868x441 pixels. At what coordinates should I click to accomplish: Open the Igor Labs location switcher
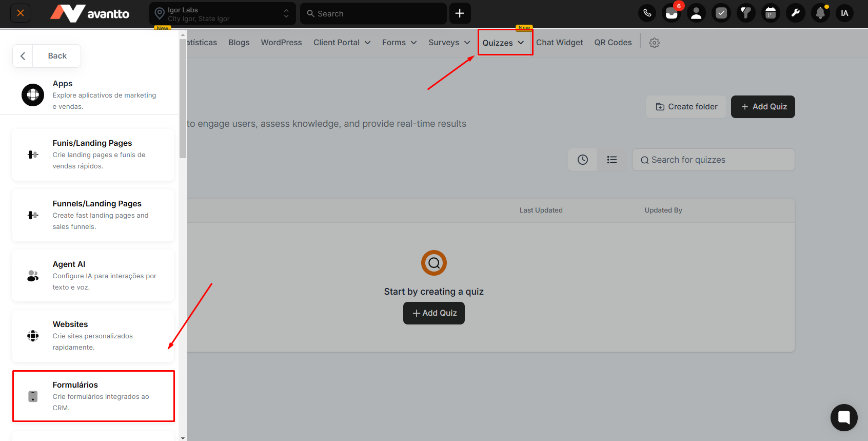click(x=223, y=14)
